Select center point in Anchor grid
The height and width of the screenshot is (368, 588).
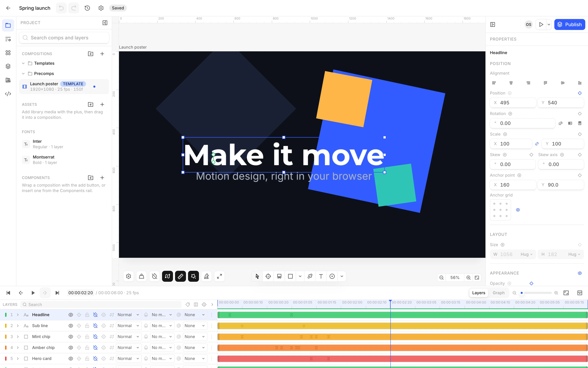500,210
